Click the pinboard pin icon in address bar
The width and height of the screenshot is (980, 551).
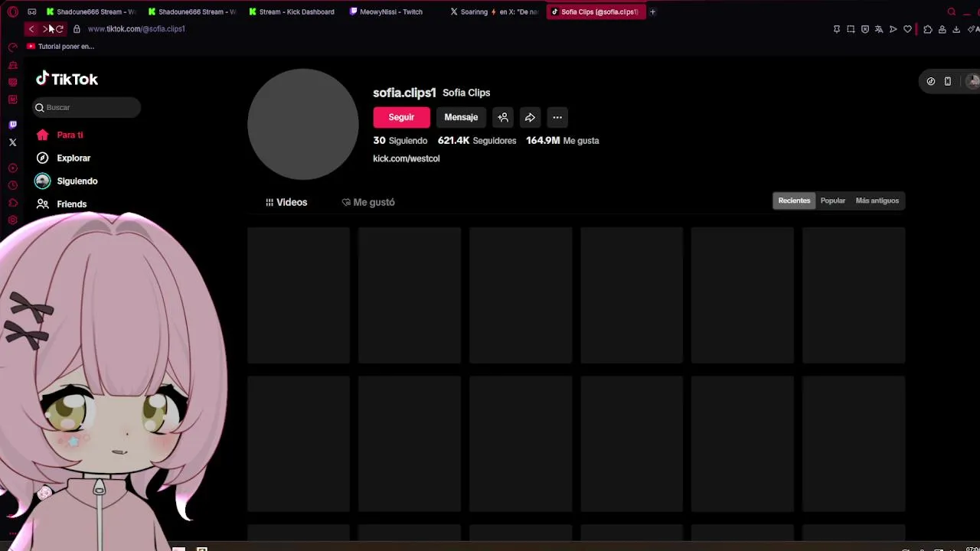coord(837,29)
